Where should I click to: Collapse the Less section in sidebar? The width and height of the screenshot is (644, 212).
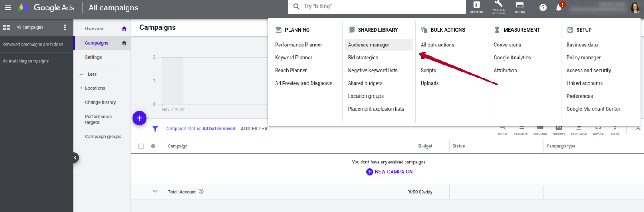click(x=89, y=74)
